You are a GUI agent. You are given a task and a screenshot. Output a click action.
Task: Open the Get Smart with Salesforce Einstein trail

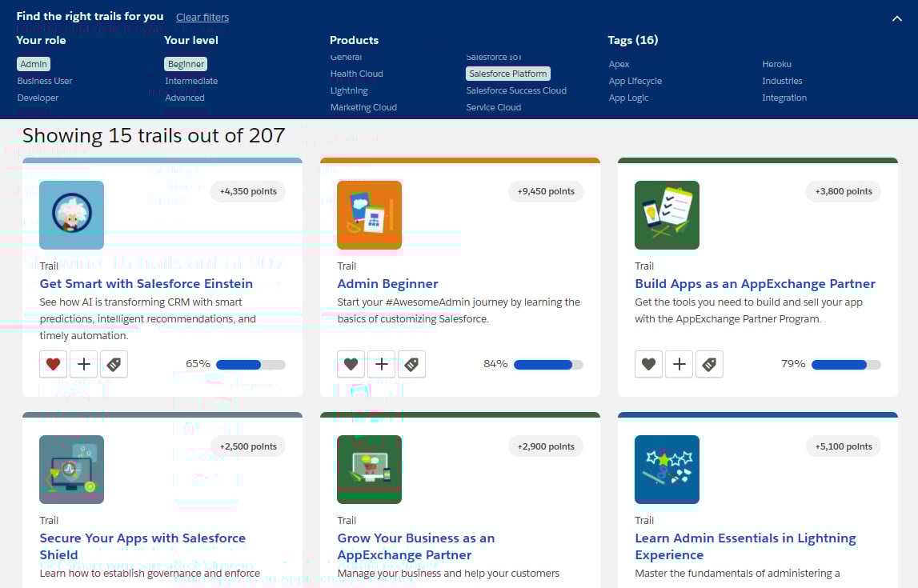point(146,284)
